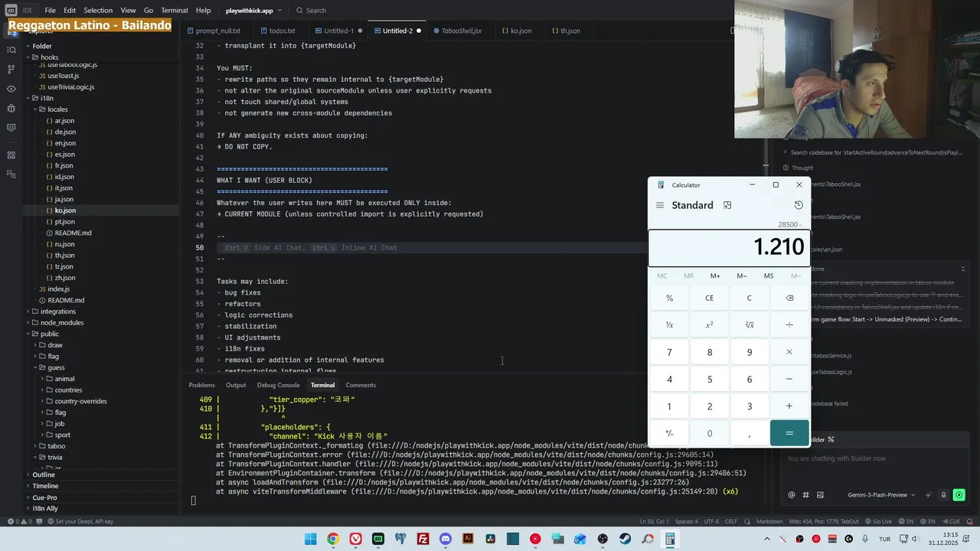Click the calculator plus button
Image resolution: width=980 pixels, height=551 pixels.
pos(789,406)
